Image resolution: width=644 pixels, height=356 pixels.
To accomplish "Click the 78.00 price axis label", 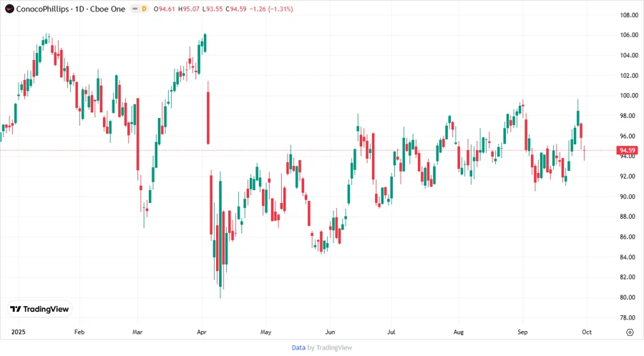I will (x=629, y=317).
